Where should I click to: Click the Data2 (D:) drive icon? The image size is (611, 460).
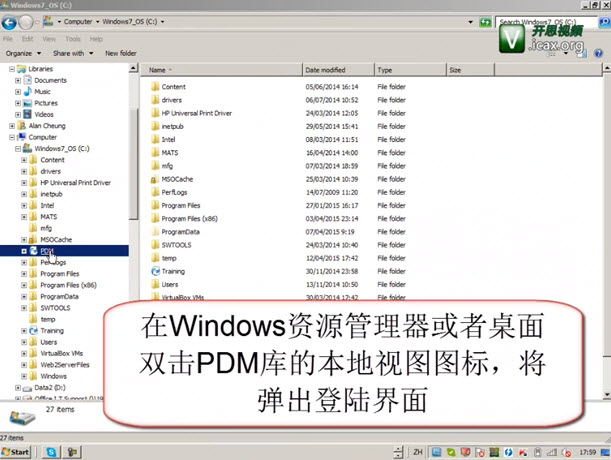point(28,388)
